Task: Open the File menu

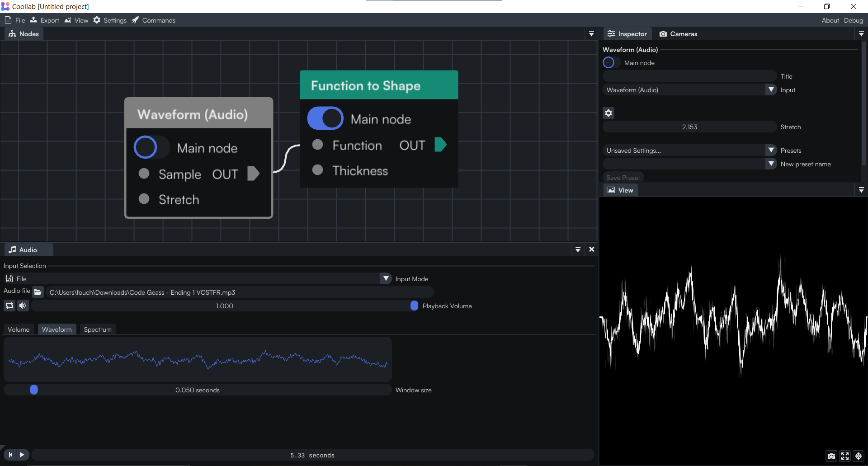Action: (15, 20)
